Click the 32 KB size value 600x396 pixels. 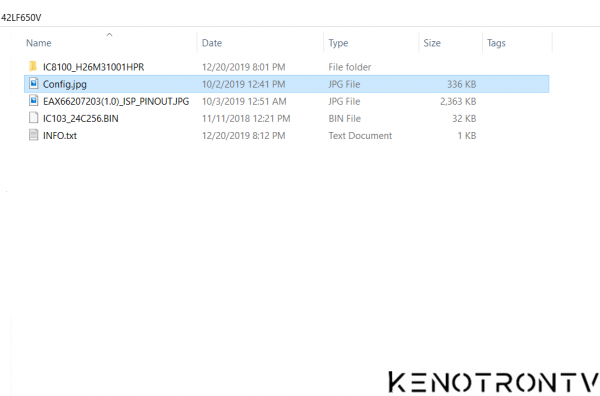coord(464,119)
